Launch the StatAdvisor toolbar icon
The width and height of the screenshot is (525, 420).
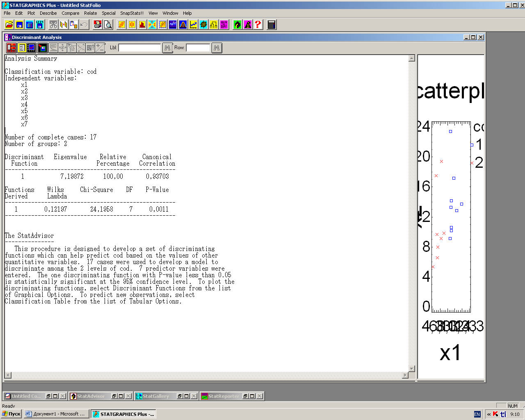click(237, 25)
